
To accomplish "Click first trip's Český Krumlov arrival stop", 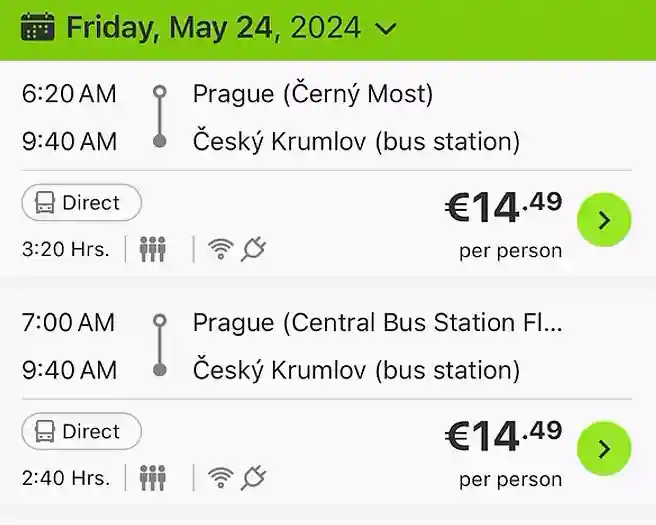I will pyautogui.click(x=356, y=142).
